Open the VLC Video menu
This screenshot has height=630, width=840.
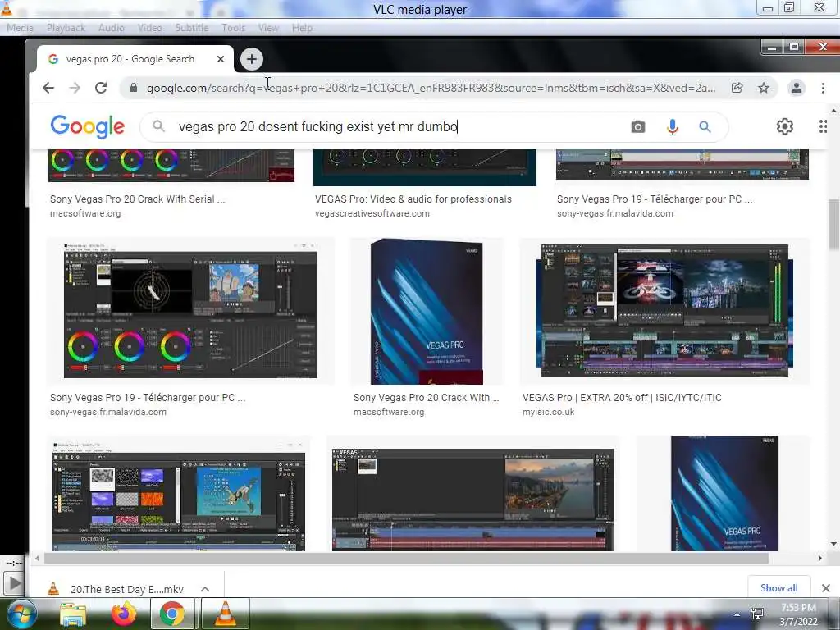click(x=149, y=28)
